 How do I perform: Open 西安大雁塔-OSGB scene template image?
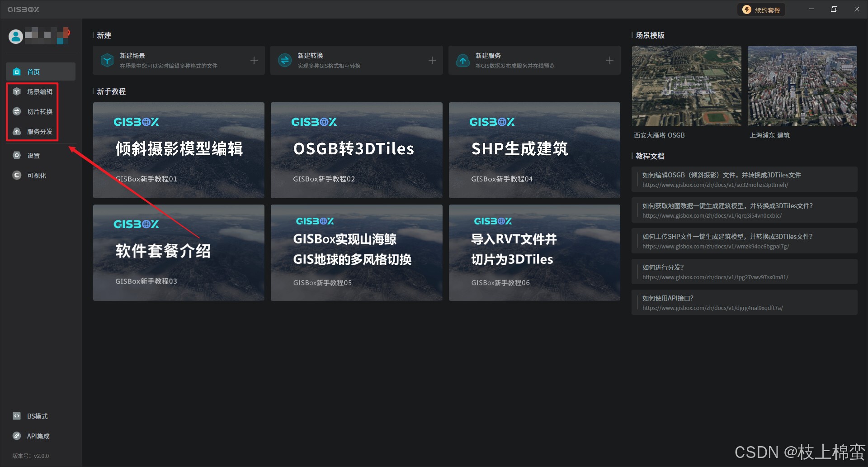tap(686, 86)
